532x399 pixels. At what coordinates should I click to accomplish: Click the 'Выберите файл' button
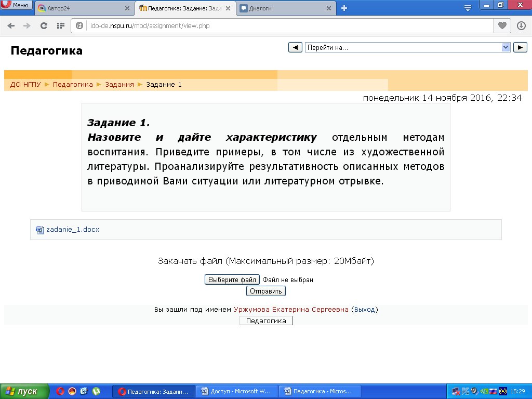tap(232, 280)
